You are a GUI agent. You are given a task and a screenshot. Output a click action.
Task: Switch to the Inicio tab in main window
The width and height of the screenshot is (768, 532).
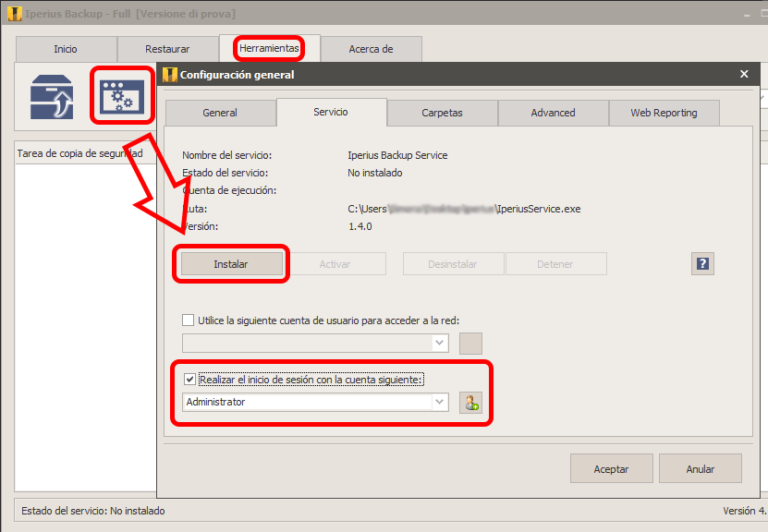pyautogui.click(x=66, y=49)
